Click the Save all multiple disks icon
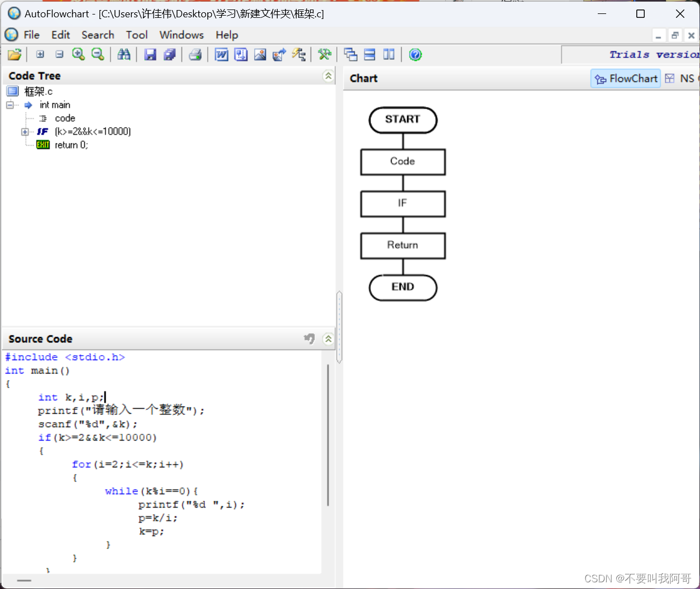The image size is (700, 589). click(169, 55)
